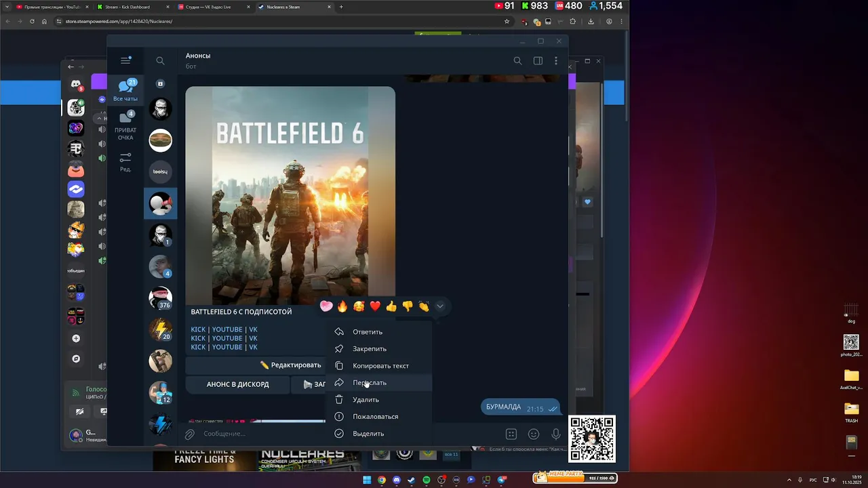The image size is (868, 488).
Task: React with the red heart emoji
Action: point(375,306)
